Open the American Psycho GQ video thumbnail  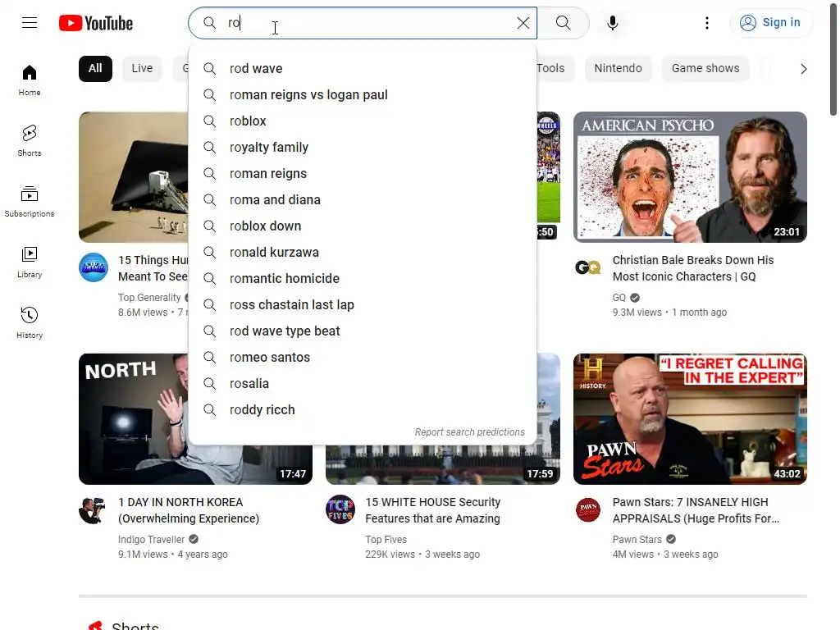pyautogui.click(x=690, y=177)
